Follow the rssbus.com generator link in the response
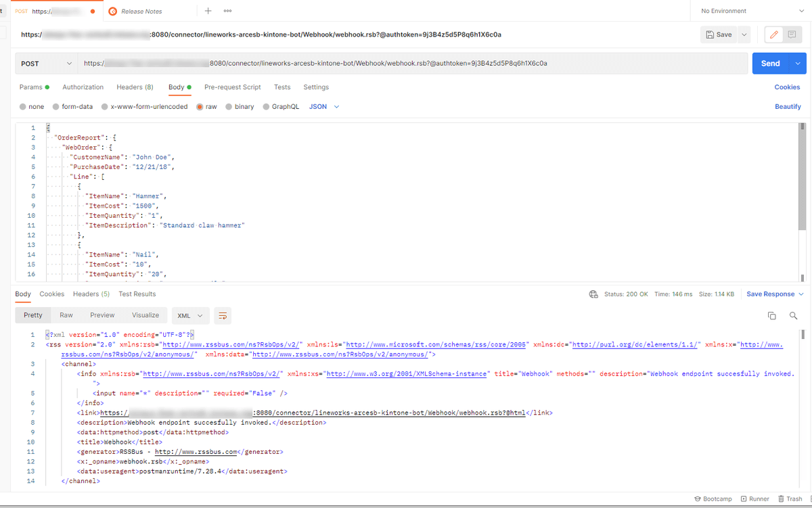 [196, 452]
